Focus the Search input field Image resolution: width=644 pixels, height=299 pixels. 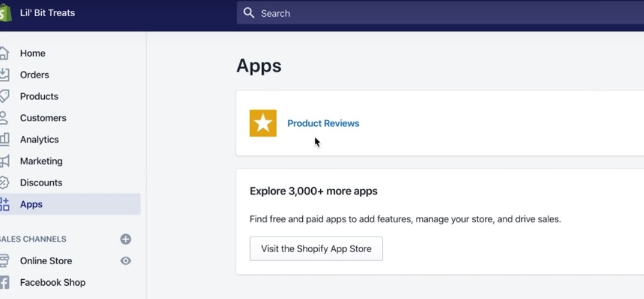[x=441, y=13]
